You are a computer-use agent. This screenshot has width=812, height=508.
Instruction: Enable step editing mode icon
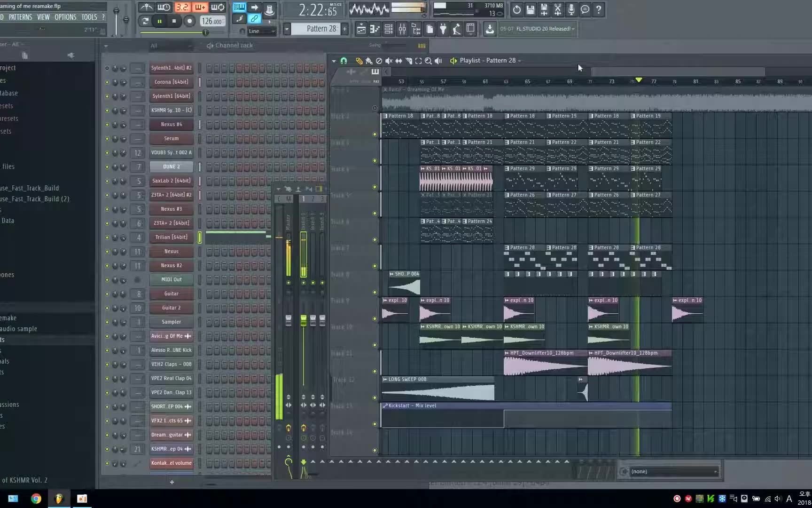[200, 7]
